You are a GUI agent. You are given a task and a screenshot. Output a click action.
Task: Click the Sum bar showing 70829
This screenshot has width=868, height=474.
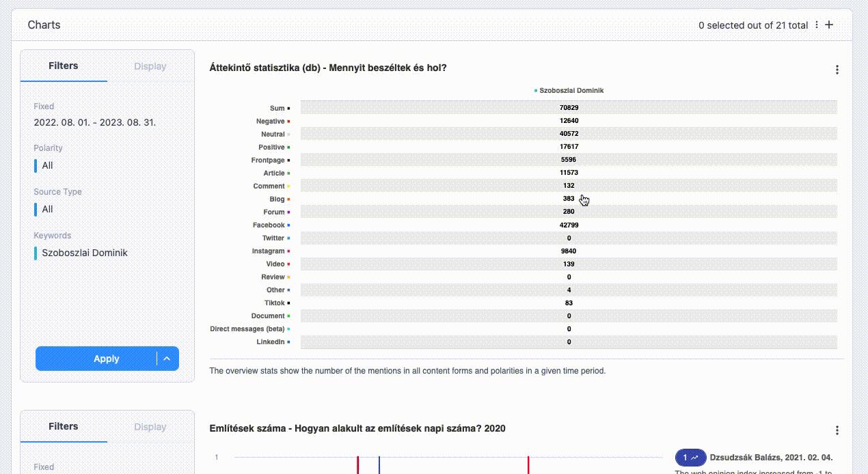[x=567, y=107]
